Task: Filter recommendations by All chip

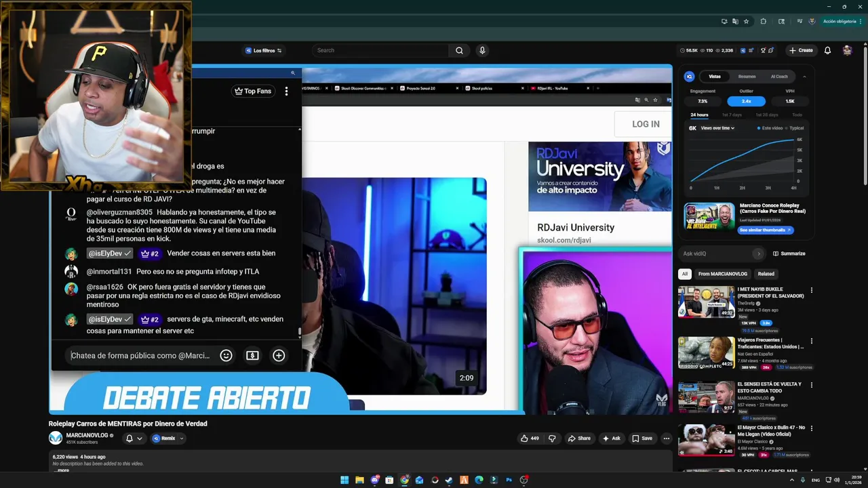Action: 685,274
